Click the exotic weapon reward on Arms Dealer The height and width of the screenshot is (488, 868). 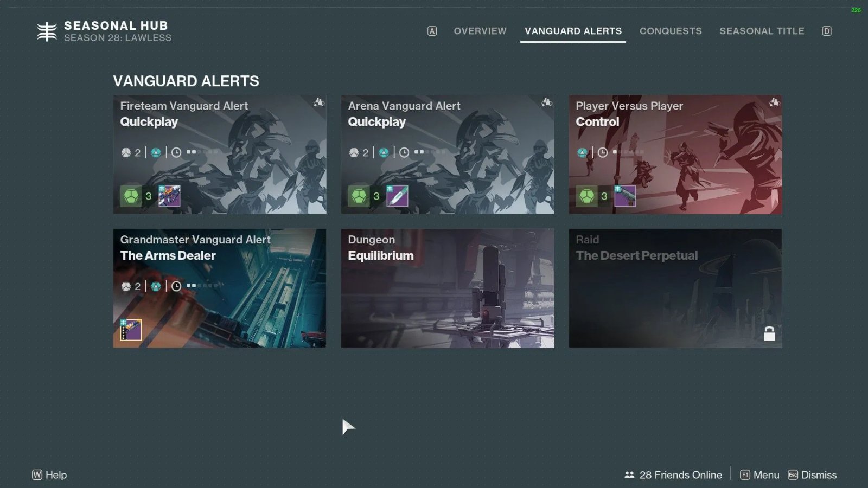coord(131,330)
